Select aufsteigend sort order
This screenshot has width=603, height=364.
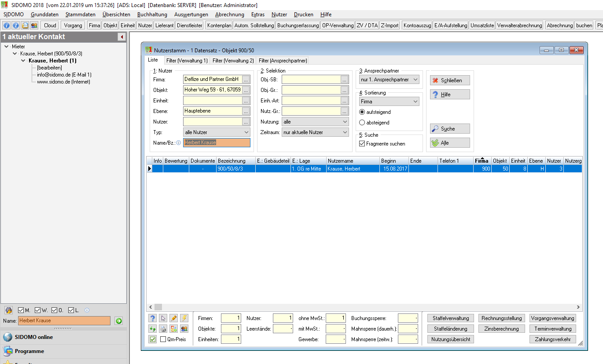(x=362, y=112)
